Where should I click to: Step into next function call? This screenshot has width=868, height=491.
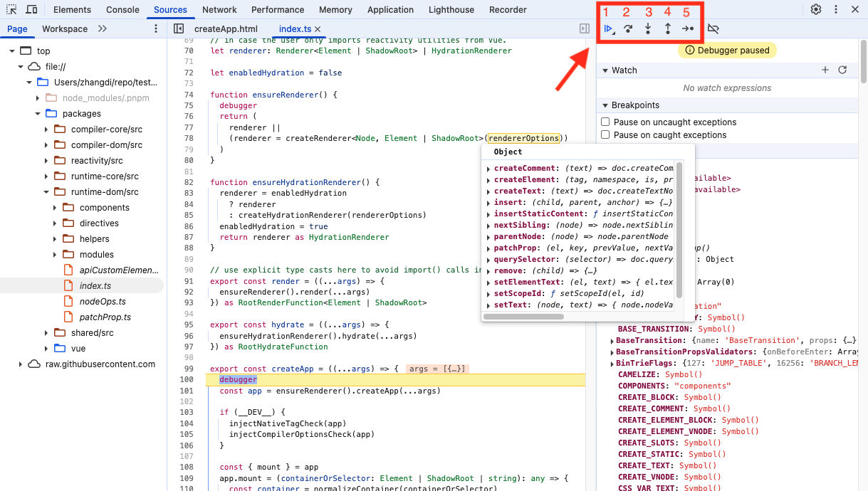tap(648, 28)
